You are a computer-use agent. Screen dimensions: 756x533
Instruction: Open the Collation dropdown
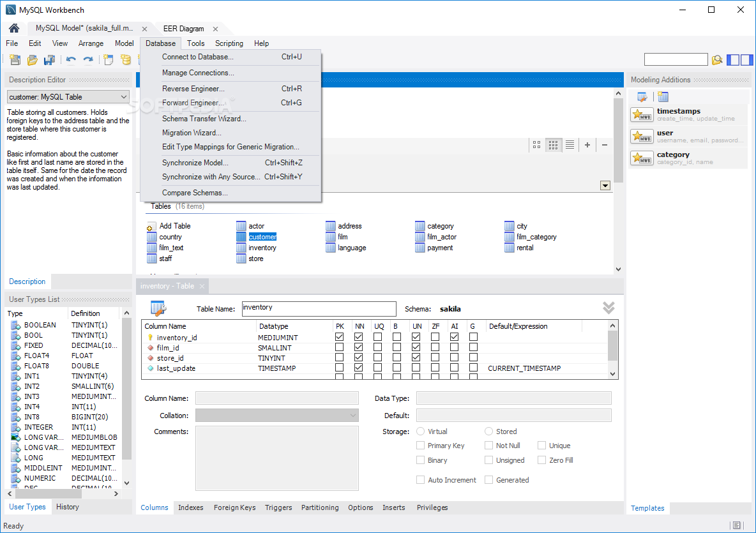click(x=277, y=416)
